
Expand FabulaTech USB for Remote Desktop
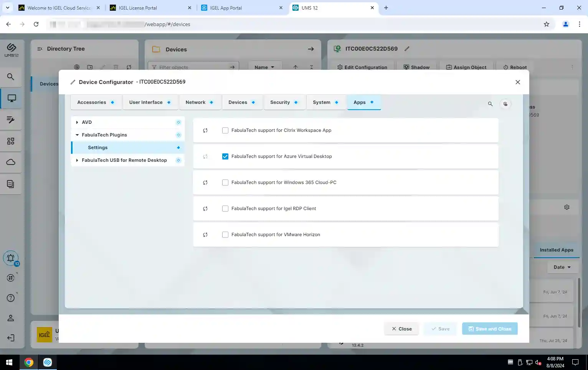coord(77,160)
